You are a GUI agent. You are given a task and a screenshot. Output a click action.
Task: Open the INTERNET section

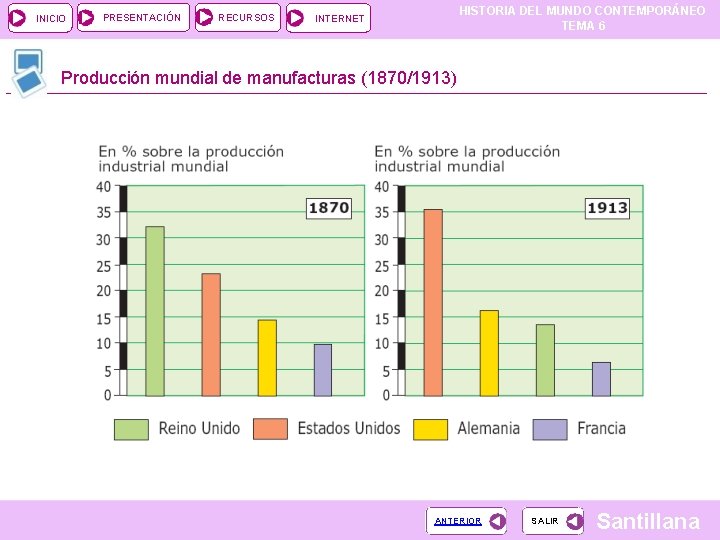[x=328, y=18]
